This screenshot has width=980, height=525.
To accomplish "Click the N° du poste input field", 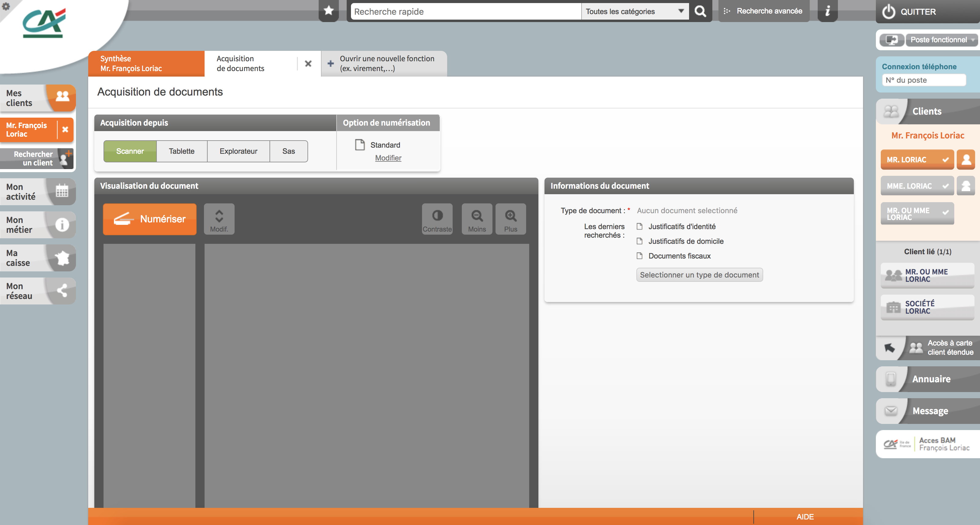I will 923,80.
